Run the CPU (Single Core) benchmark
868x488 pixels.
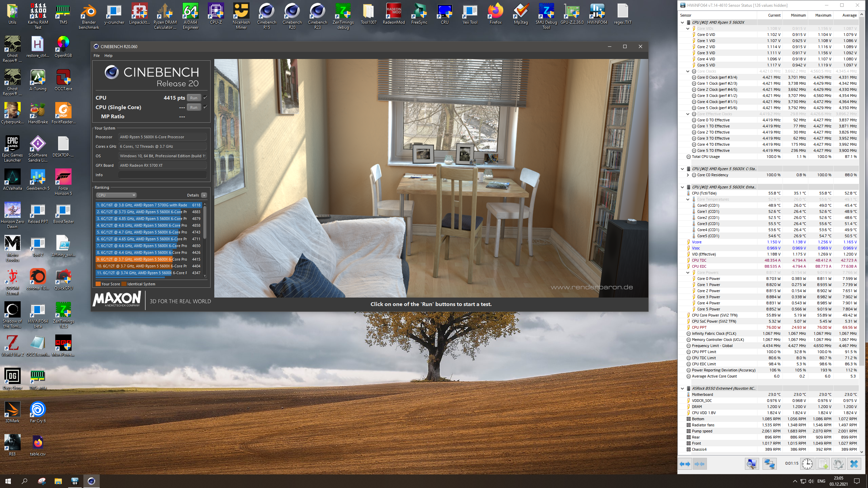click(194, 107)
